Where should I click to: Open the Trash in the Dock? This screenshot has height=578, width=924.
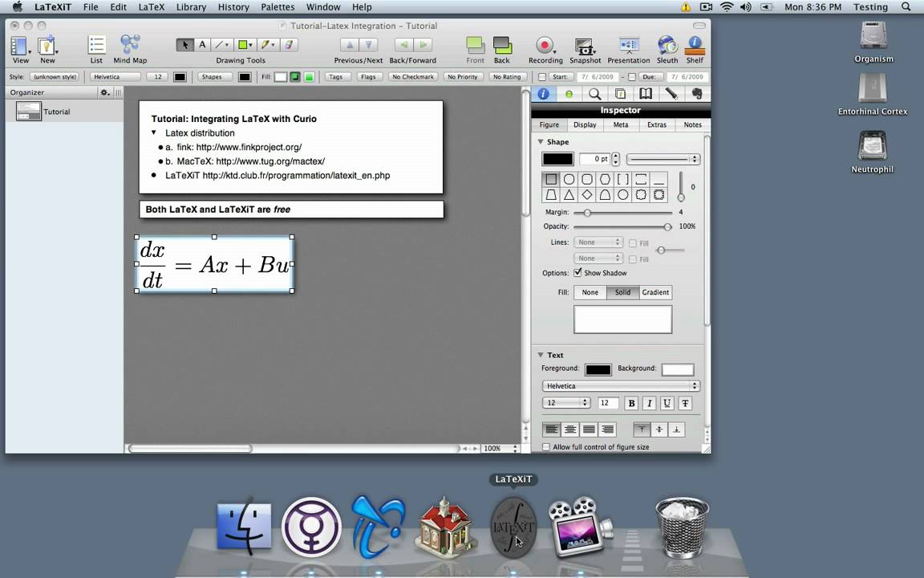tap(682, 527)
